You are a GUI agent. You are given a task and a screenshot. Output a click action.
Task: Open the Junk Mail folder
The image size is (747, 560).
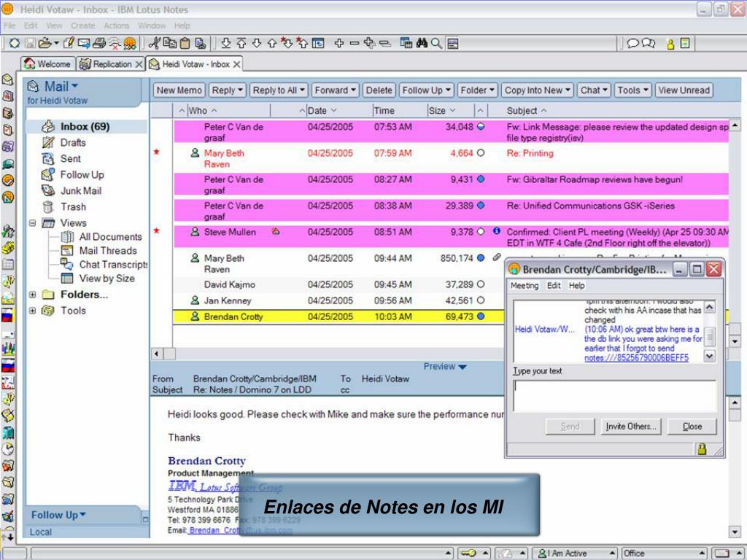(x=80, y=190)
